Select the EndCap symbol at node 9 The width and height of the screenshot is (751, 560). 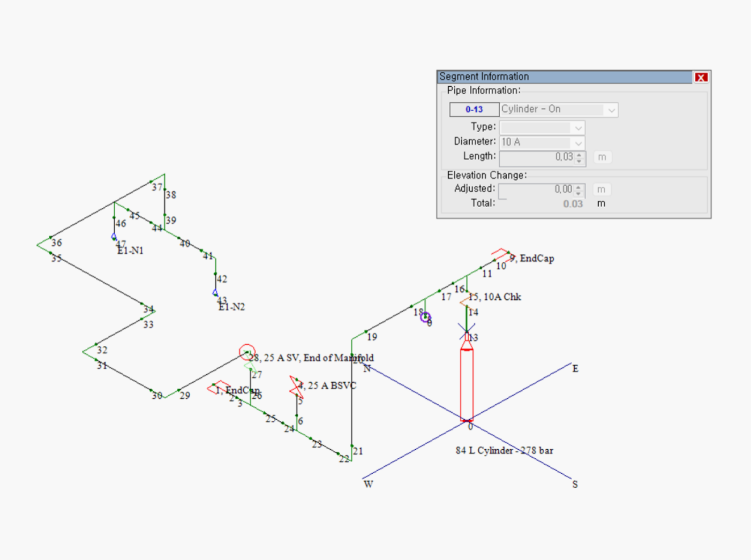501,254
